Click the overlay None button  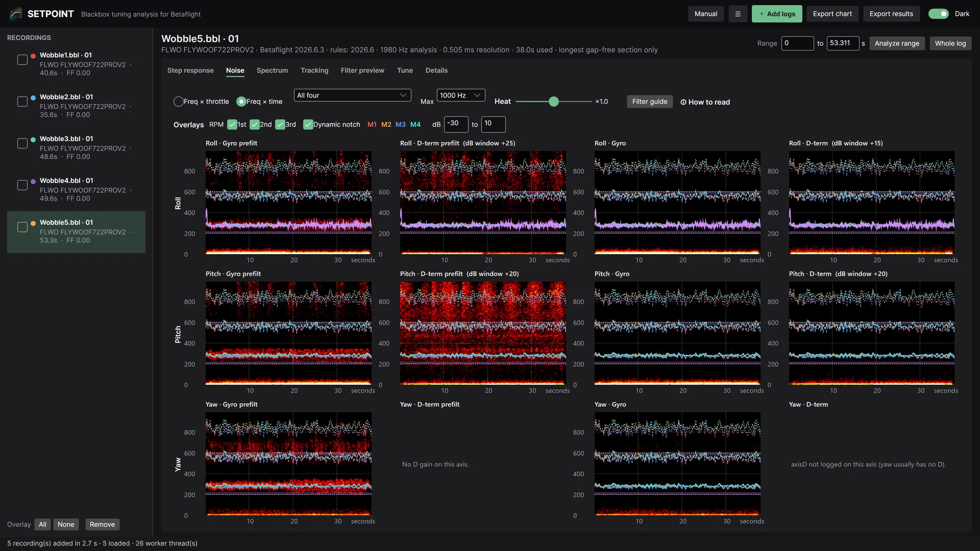click(66, 524)
